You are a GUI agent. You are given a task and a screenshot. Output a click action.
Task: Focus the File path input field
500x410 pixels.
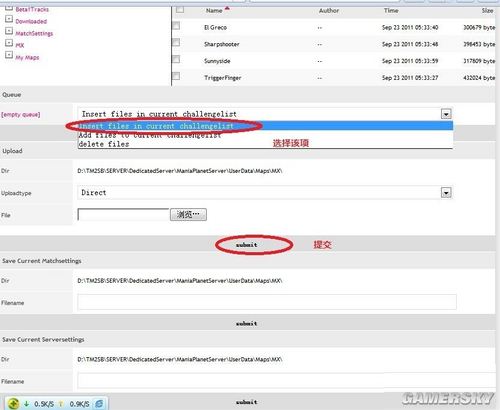pos(123,214)
